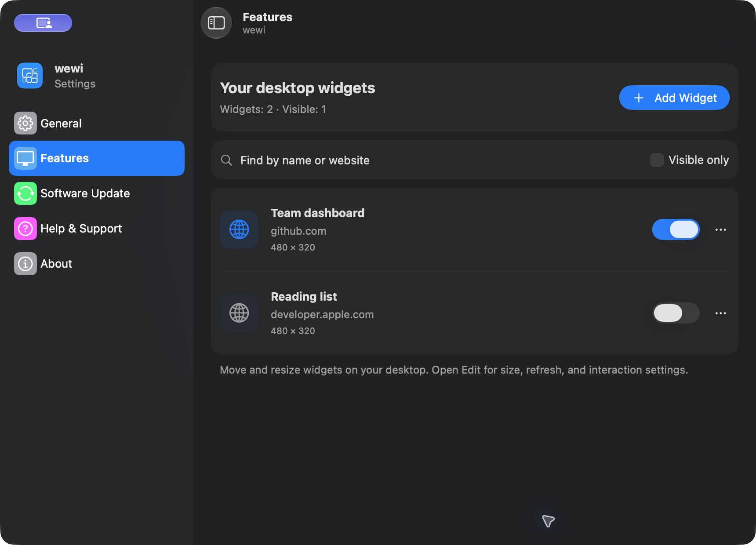Open the General settings section
This screenshot has width=756, height=545.
coord(97,123)
